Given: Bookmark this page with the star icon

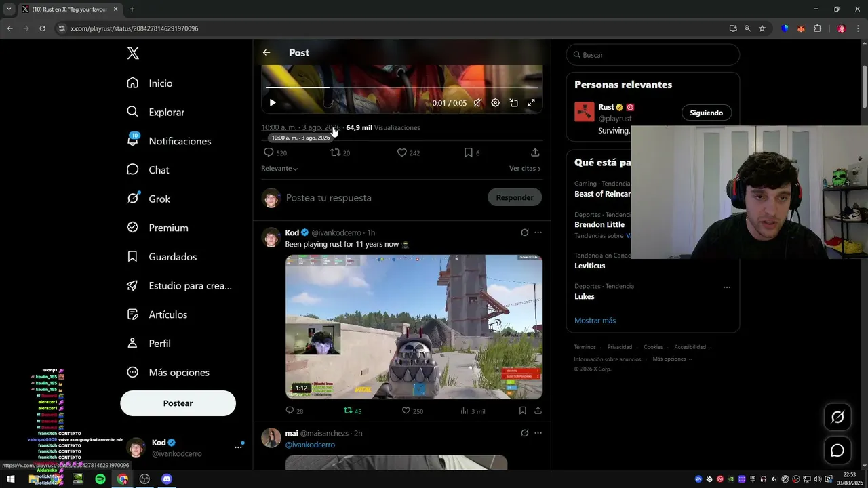Looking at the screenshot, I should 762,28.
